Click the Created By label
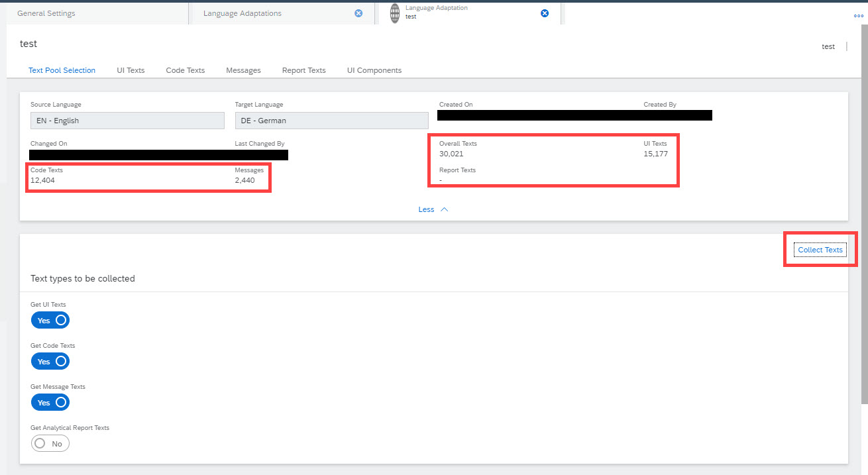 pyautogui.click(x=660, y=105)
